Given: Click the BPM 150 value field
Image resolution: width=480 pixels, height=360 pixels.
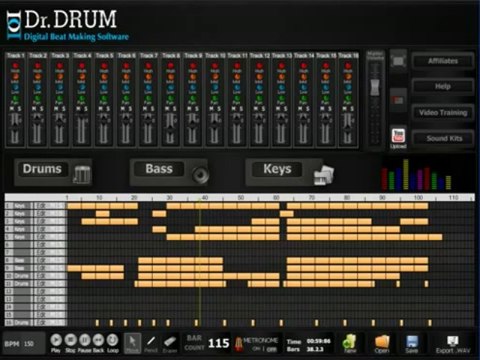Looking at the screenshot, I should pos(29,344).
